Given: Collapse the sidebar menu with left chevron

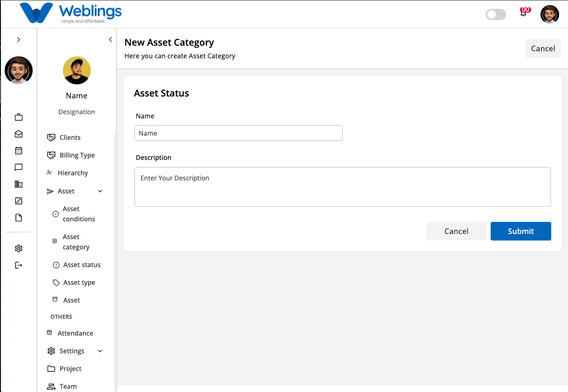Looking at the screenshot, I should pos(110,40).
